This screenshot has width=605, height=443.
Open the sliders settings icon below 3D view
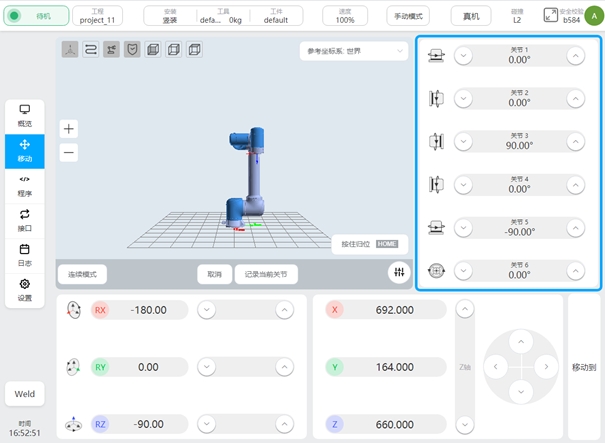[399, 273]
